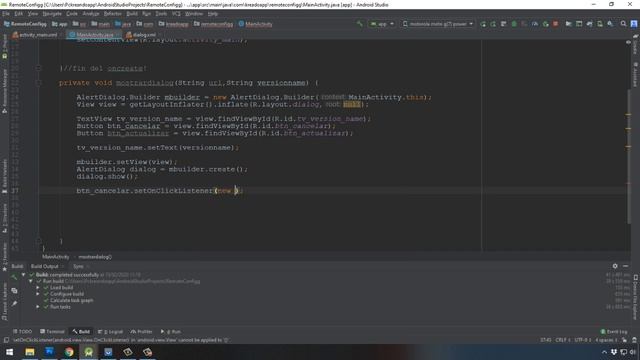Screen dimensions: 640x360
Task: Open the Build menu in menu bar
Action: (x=132, y=13)
